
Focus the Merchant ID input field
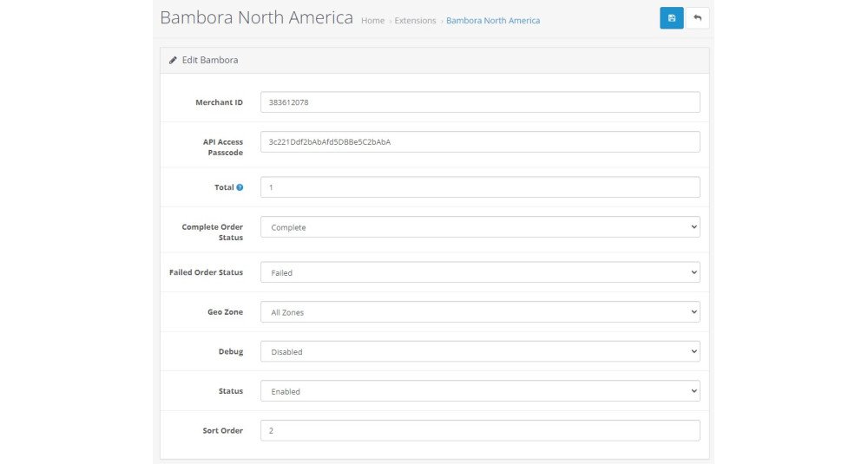(480, 102)
